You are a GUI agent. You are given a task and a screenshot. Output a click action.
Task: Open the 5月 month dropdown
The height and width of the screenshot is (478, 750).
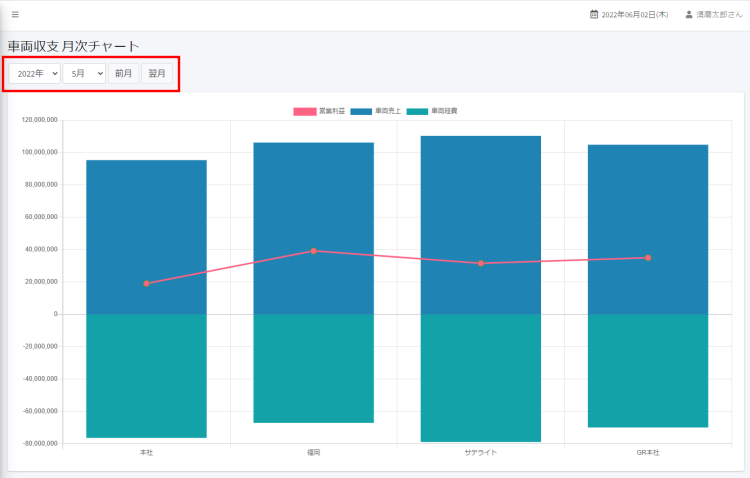pos(84,73)
